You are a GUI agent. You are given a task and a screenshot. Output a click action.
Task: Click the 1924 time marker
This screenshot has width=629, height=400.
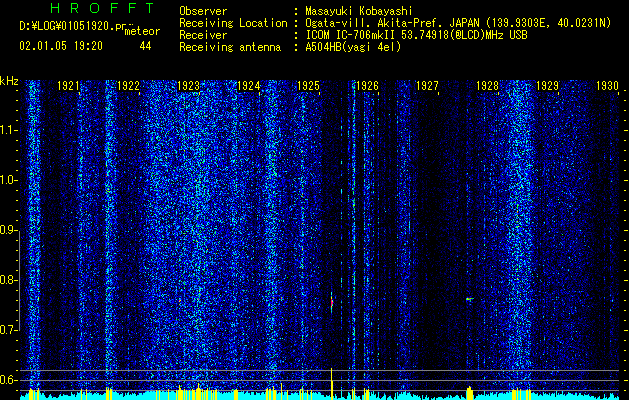tap(248, 85)
